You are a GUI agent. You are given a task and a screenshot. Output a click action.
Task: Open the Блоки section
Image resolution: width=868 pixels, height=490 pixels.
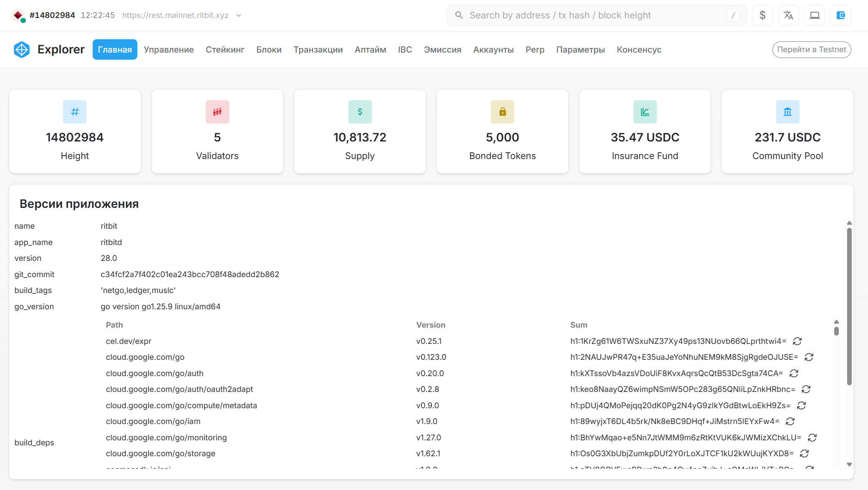tap(269, 50)
